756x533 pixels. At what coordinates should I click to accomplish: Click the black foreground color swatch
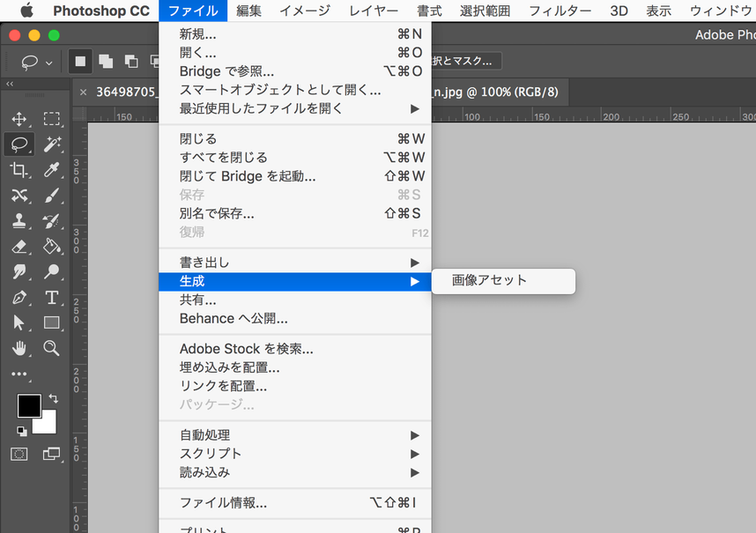(x=29, y=406)
